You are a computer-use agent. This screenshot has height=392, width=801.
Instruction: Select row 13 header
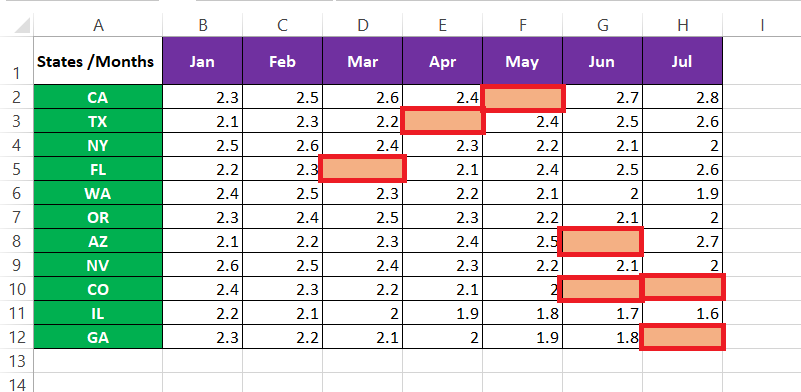(16, 361)
